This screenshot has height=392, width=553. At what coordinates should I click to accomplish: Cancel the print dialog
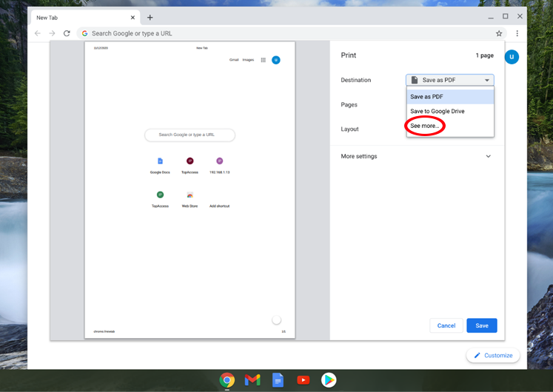coord(446,325)
